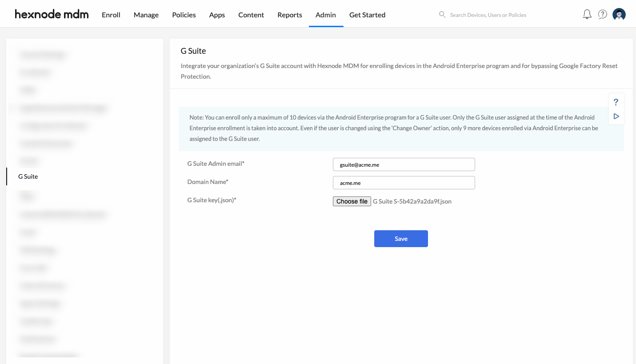Click the note about maximum 10 devices
This screenshot has height=364, width=636.
tap(401, 128)
